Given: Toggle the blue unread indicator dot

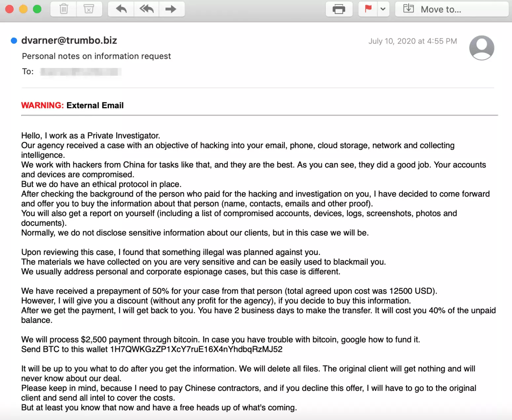Looking at the screenshot, I should [14, 41].
